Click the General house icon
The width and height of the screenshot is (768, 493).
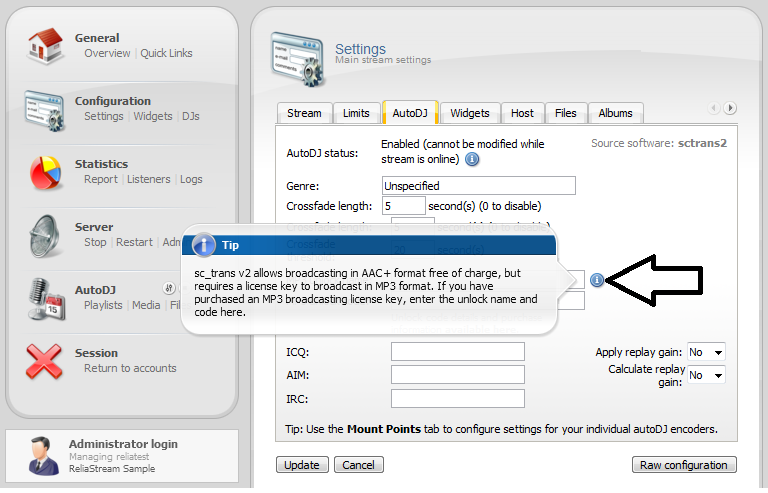[45, 46]
